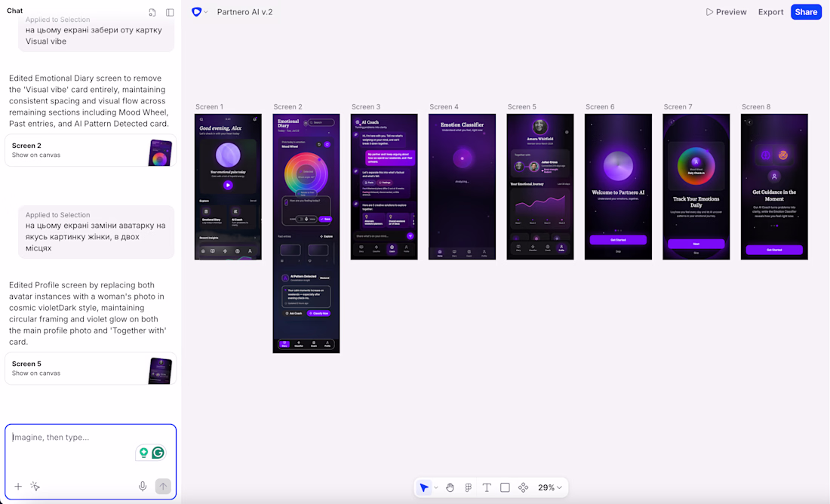Select the Screen 2 label on canvas
The height and width of the screenshot is (504, 830).
coord(287,106)
